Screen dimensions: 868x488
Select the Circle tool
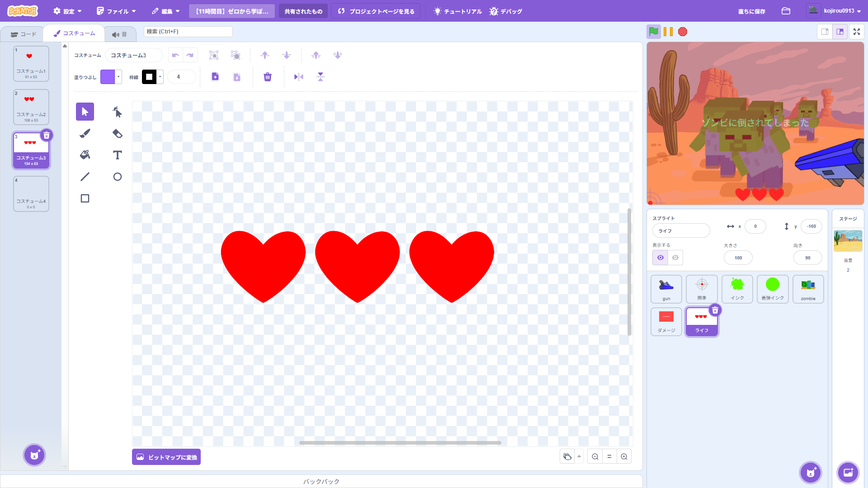(117, 177)
